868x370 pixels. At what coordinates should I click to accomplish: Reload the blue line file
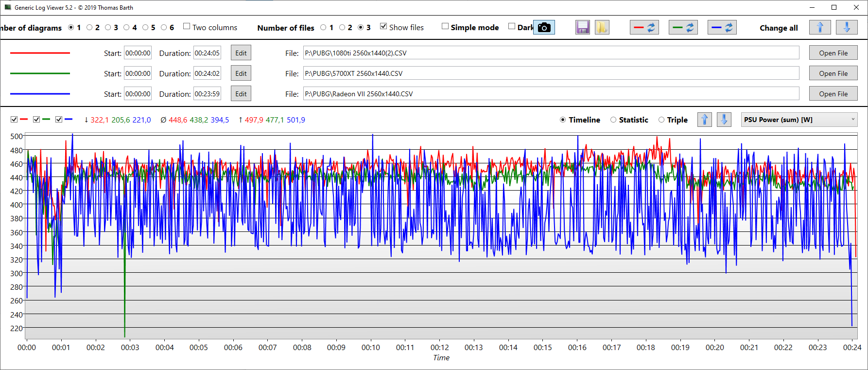[722, 28]
